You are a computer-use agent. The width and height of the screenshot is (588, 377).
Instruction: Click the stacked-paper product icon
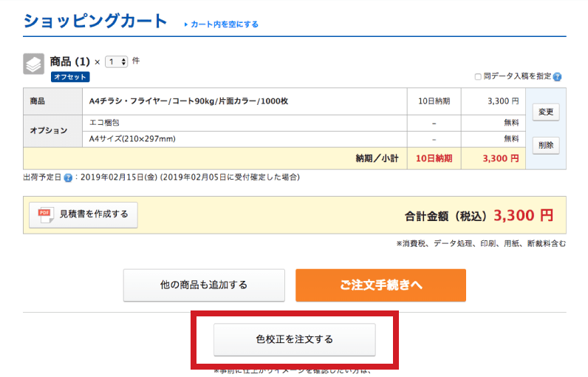coord(34,64)
